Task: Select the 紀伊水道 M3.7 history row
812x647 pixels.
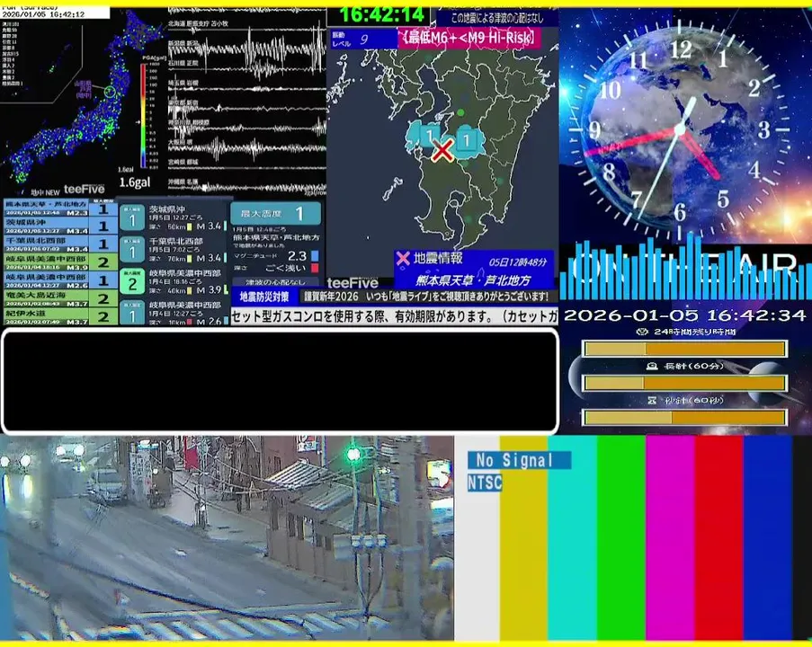Action: (x=60, y=316)
